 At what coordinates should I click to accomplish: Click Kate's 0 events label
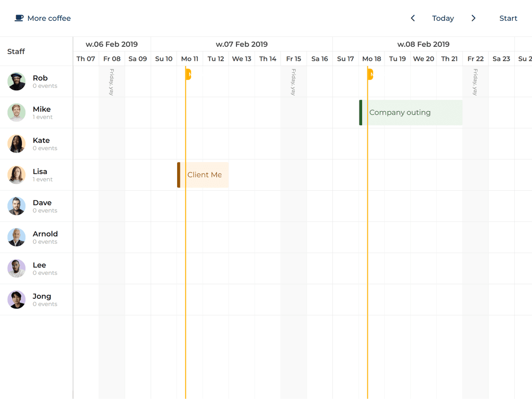(x=45, y=148)
